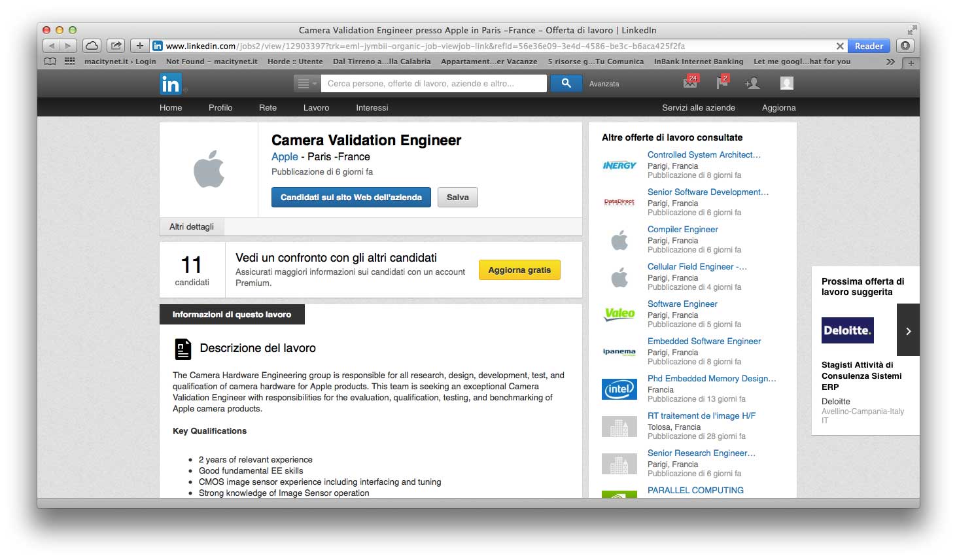Show hidden bookmarks via the overflow chevrons
Viewport: 957px width, 560px height.
[890, 61]
